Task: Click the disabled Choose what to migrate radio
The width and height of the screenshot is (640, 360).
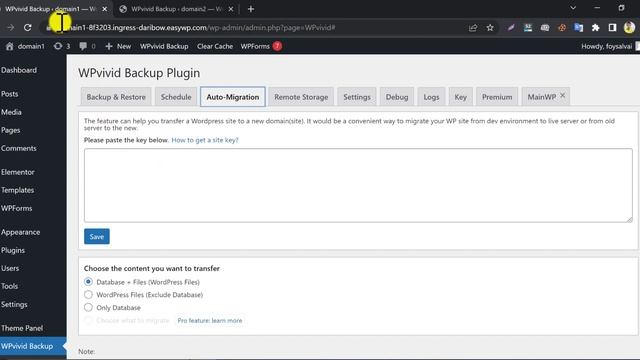Action: coord(88,320)
